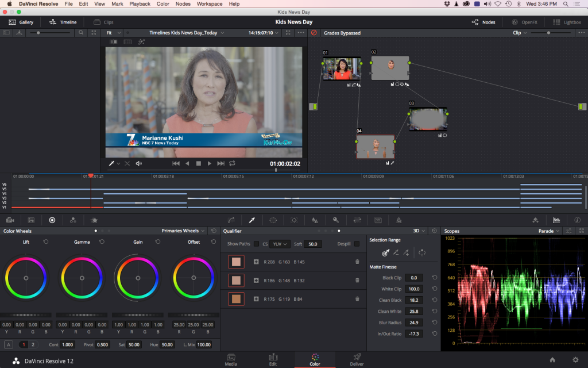Screen dimensions: 588x368
Task: Open the Camera Raw palette
Action: (x=10, y=220)
